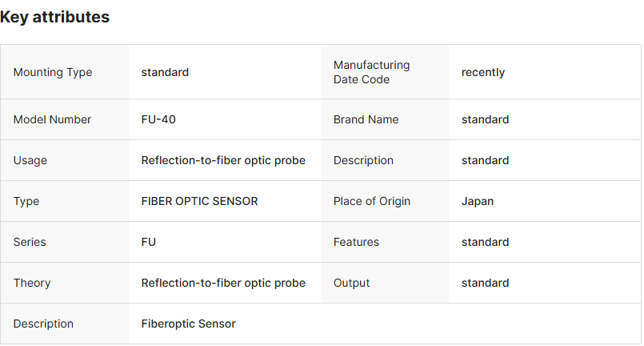The height and width of the screenshot is (346, 644).
Task: Select the FIBER OPTIC SENSOR value
Action: pyautogui.click(x=199, y=201)
